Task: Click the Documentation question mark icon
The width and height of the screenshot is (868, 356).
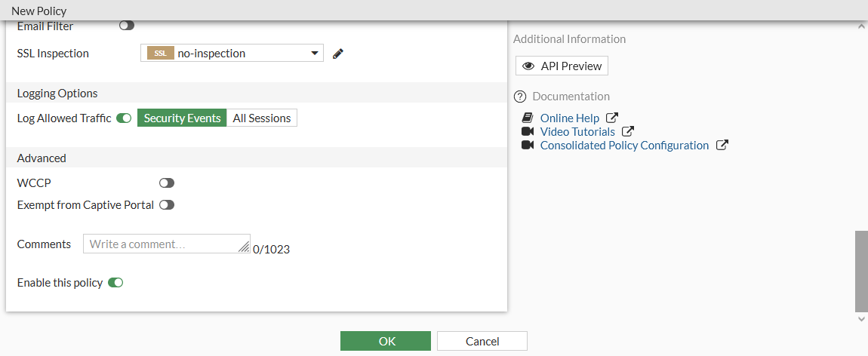Action: (x=519, y=97)
